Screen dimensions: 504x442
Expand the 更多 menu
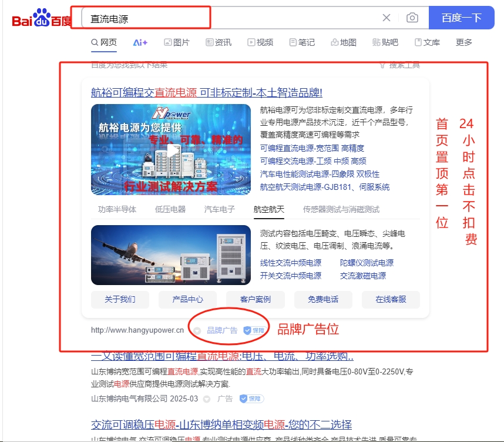tap(464, 42)
